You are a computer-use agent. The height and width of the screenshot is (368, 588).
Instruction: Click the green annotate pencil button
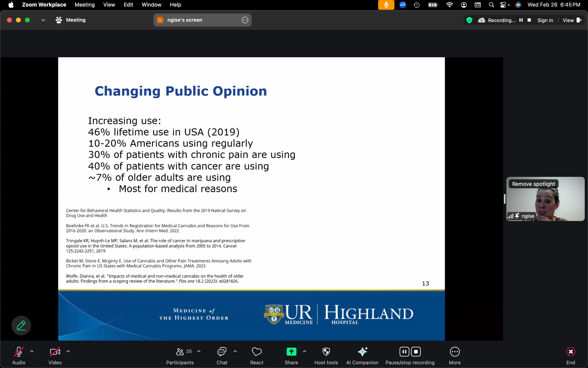pyautogui.click(x=21, y=325)
